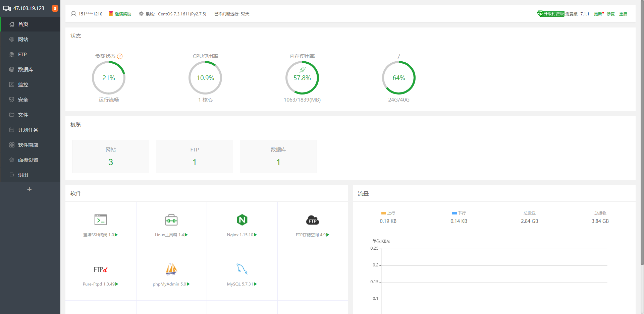Open 监控 in the sidebar
The image size is (644, 314).
(x=30, y=84)
